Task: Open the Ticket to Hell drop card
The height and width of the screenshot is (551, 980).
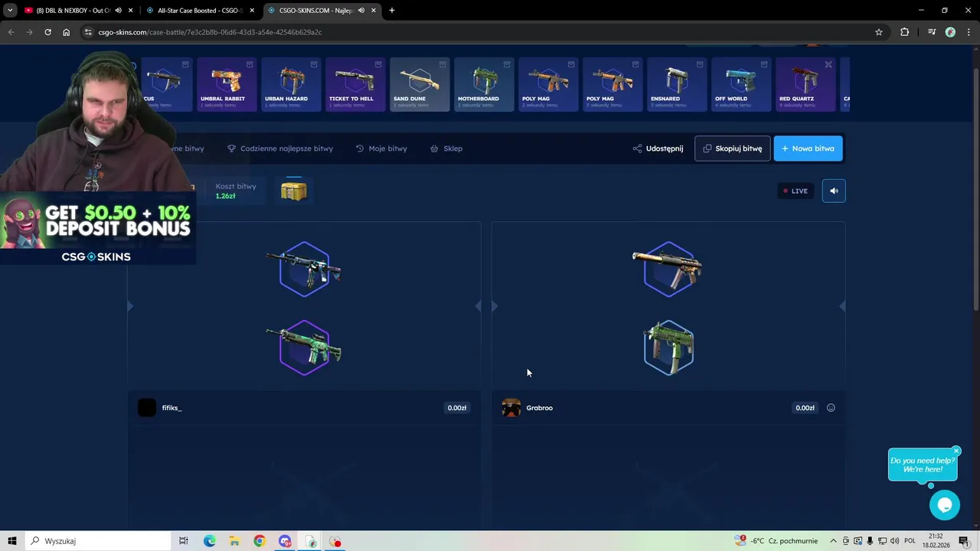Action: pyautogui.click(x=355, y=84)
